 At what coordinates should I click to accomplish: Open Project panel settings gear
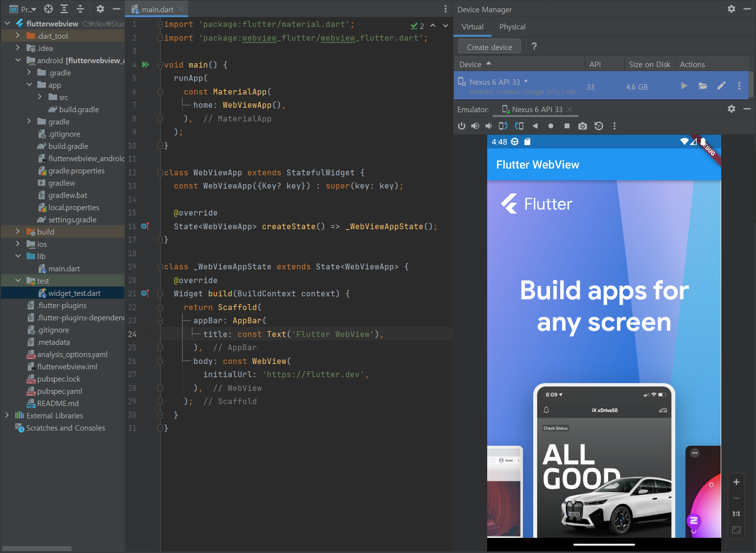point(100,9)
